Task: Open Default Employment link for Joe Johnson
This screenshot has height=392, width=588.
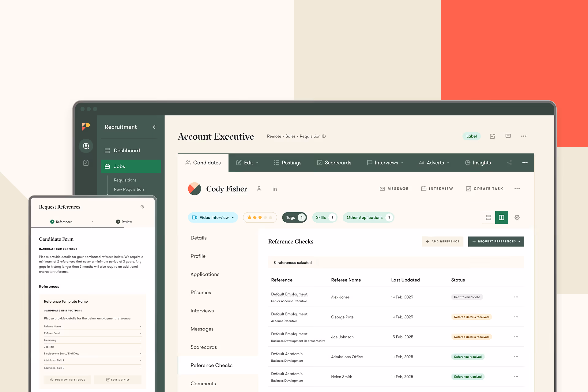Action: tap(289, 334)
